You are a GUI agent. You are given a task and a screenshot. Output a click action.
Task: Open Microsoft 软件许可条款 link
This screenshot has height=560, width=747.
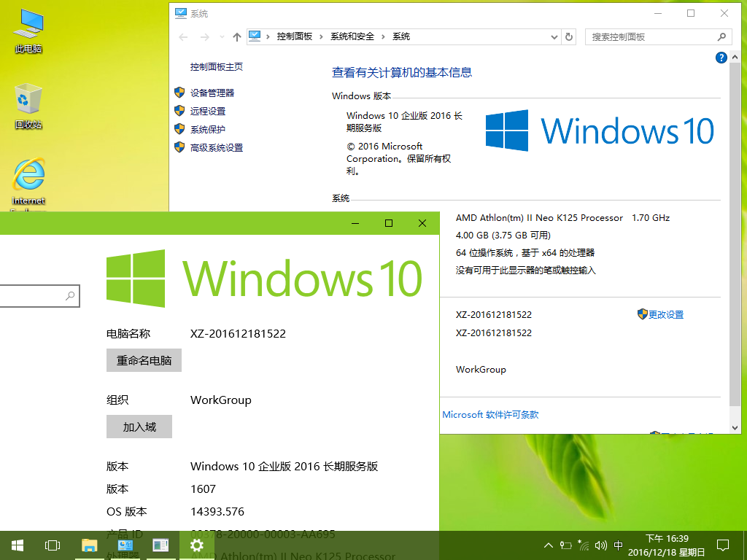point(490,415)
